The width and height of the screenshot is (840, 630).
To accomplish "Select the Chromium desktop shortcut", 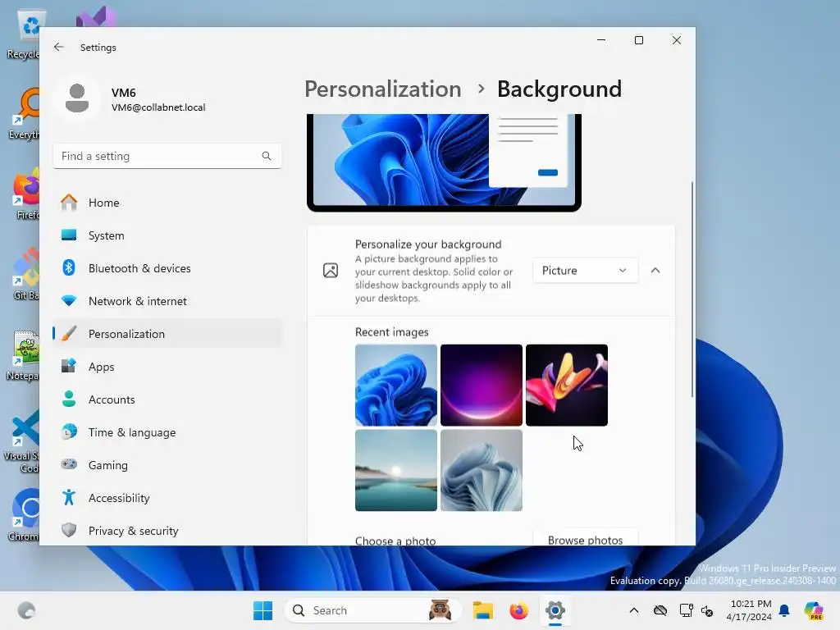I will (24, 515).
